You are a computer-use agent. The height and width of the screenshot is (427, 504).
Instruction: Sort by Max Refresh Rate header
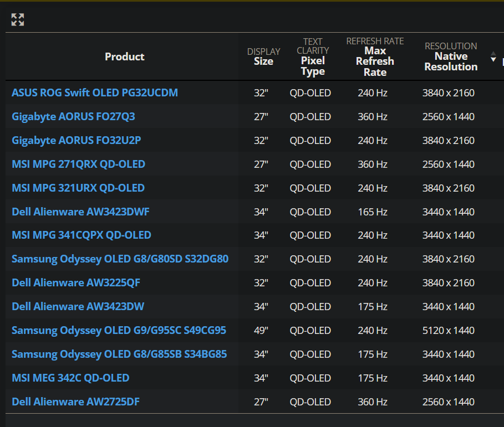[375, 61]
